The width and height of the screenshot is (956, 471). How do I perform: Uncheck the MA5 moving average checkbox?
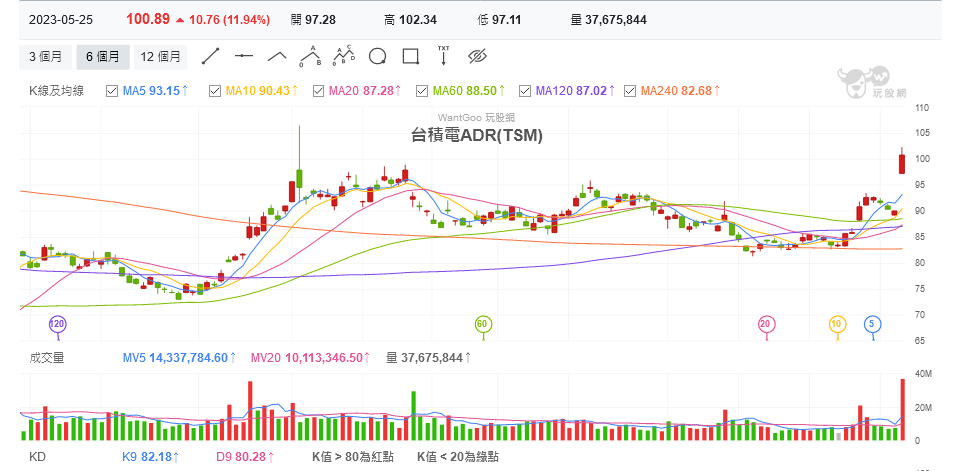(112, 91)
